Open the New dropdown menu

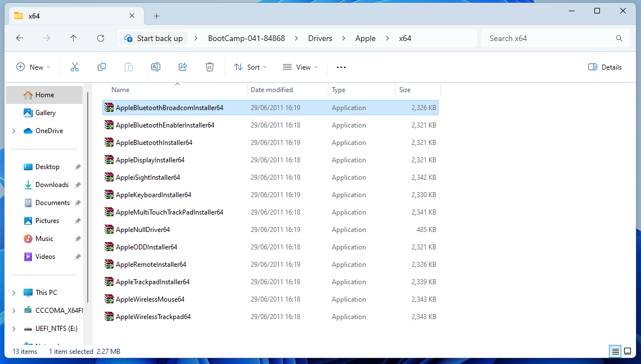(x=33, y=67)
